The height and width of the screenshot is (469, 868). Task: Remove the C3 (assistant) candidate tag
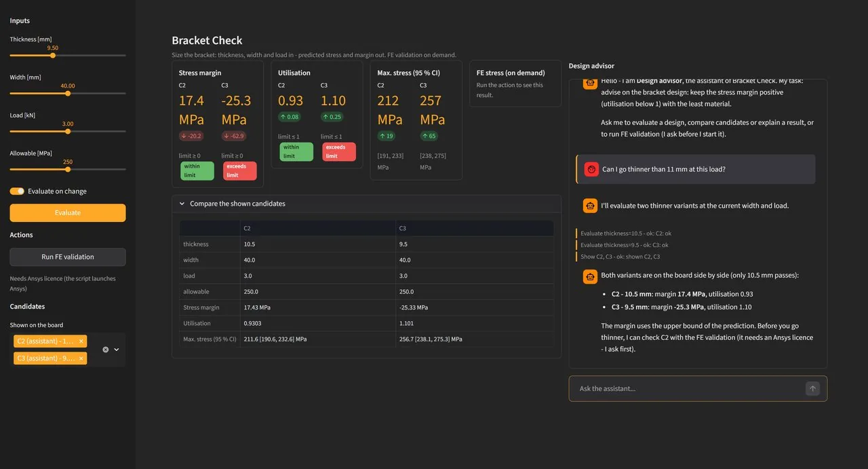pyautogui.click(x=81, y=358)
